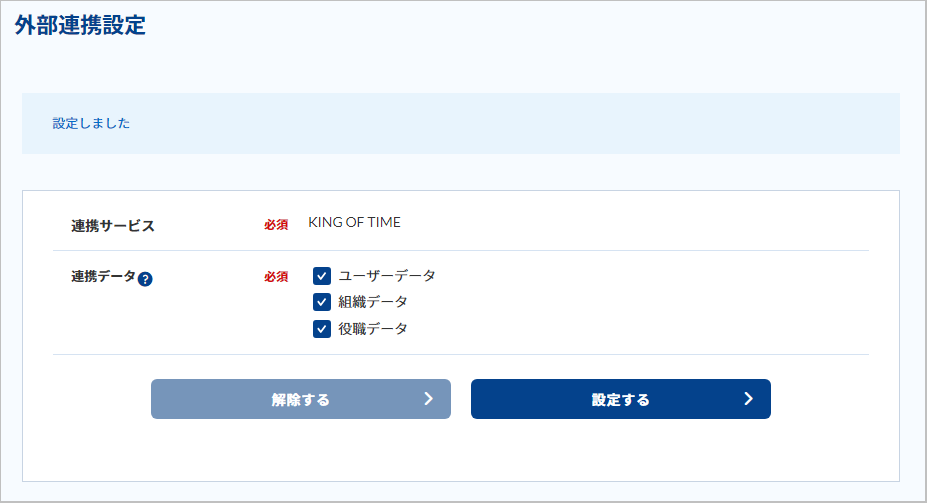Viewport: 927px width, 503px height.
Task: Click the 役職データ label text
Action: [x=373, y=329]
